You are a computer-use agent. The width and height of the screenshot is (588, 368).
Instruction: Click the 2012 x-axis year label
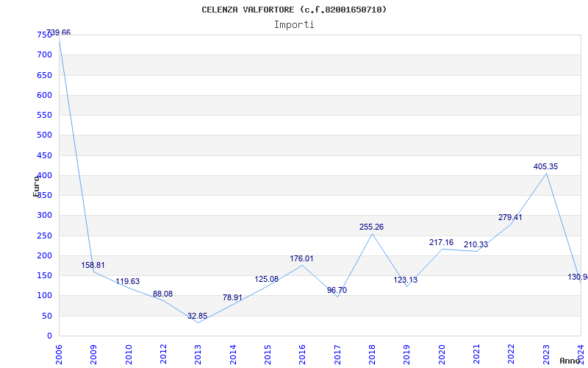(x=163, y=354)
